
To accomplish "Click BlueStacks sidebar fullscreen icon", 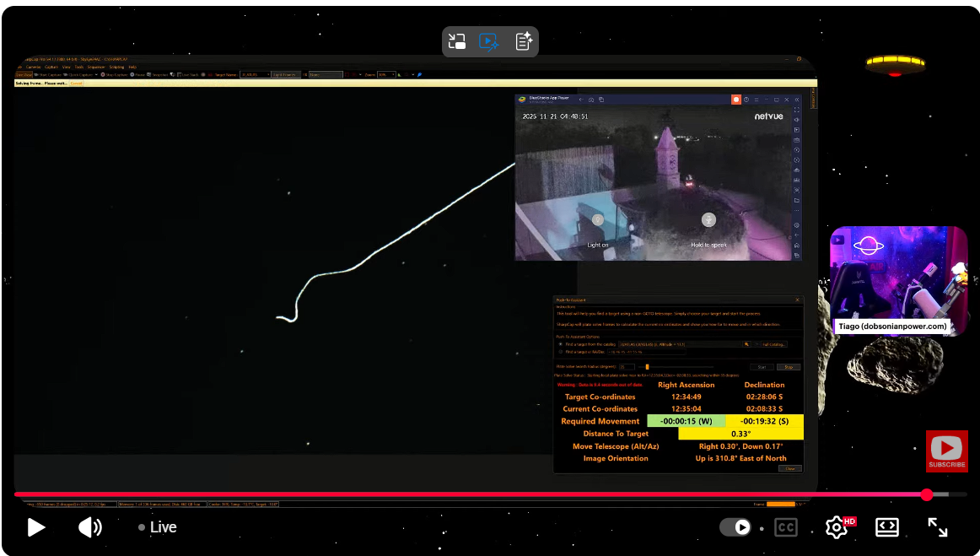I will [796, 110].
